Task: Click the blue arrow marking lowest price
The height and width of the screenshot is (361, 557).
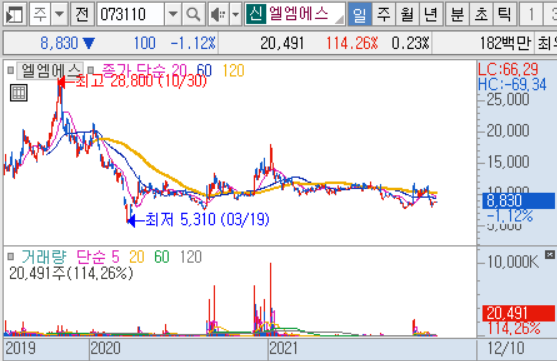Action: pyautogui.click(x=131, y=221)
